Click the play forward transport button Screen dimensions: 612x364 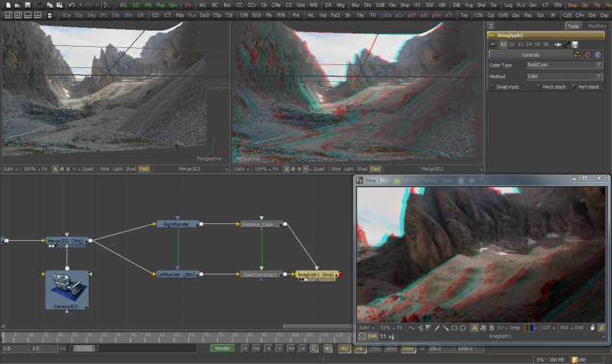point(279,349)
